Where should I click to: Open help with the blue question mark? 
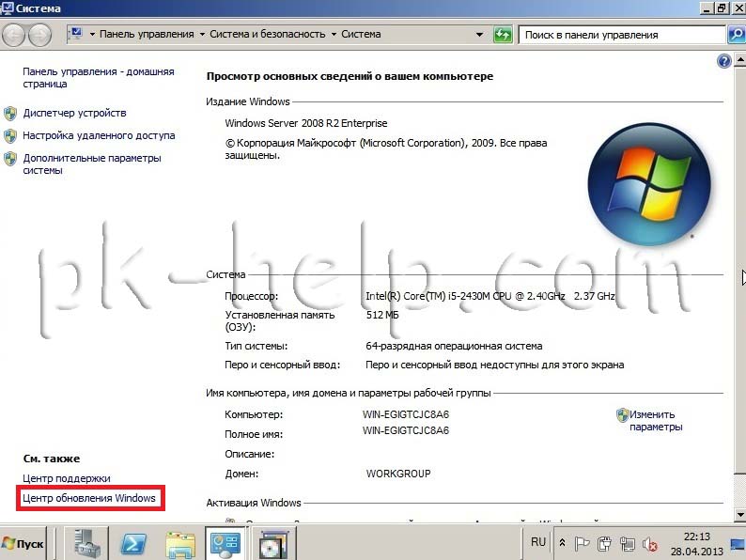point(723,61)
